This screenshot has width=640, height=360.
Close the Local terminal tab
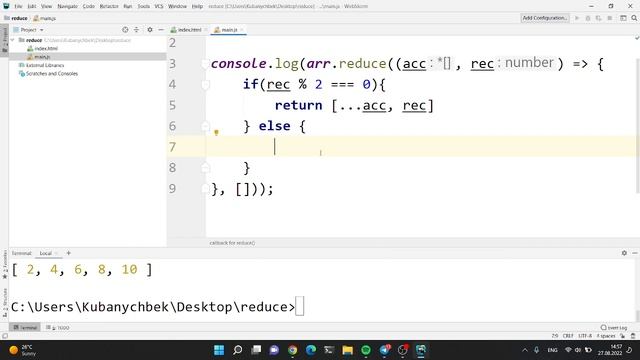56,253
